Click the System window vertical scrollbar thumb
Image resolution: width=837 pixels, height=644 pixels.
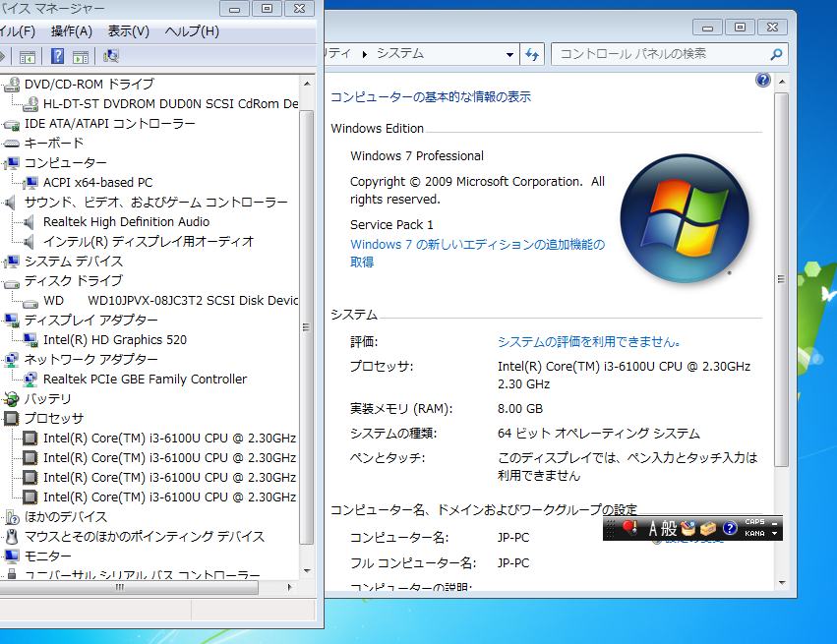(x=782, y=279)
